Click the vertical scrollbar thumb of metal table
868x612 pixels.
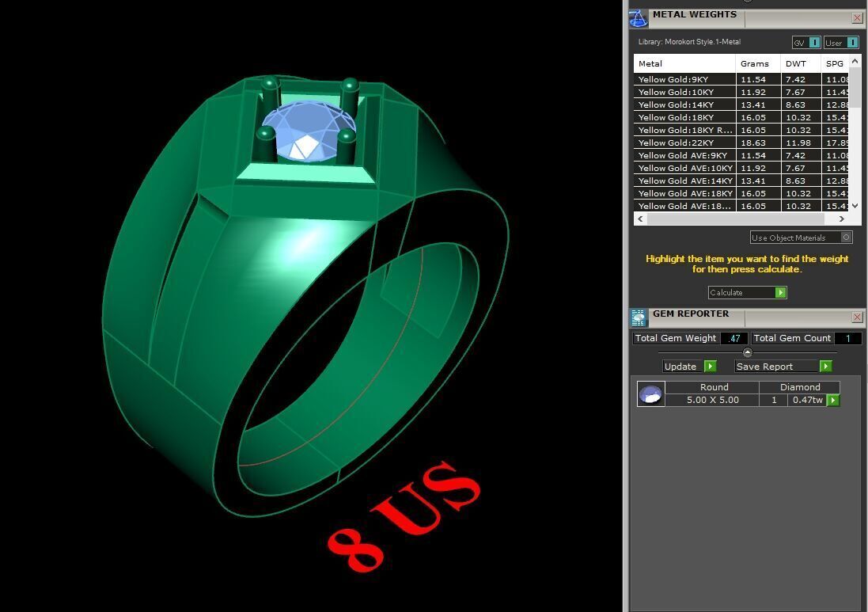pyautogui.click(x=855, y=88)
